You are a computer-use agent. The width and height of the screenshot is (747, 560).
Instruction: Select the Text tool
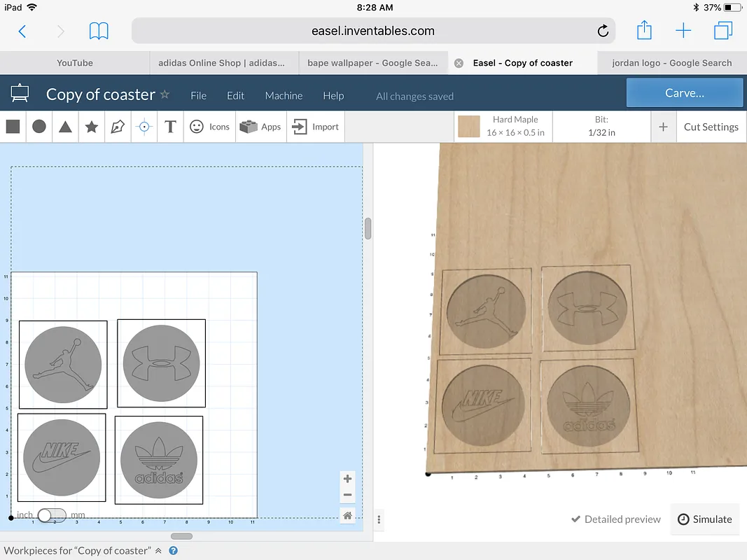pyautogui.click(x=170, y=127)
